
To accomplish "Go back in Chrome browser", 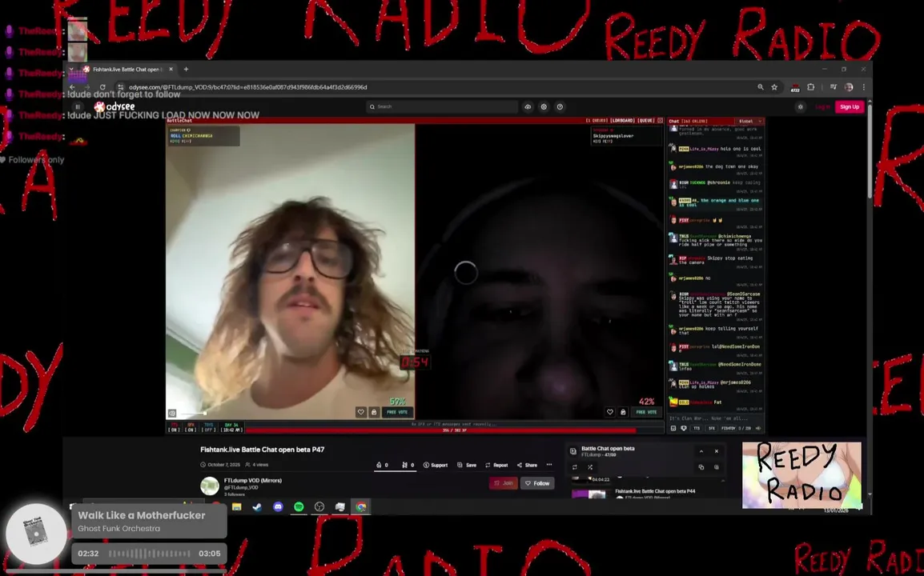I will point(73,87).
